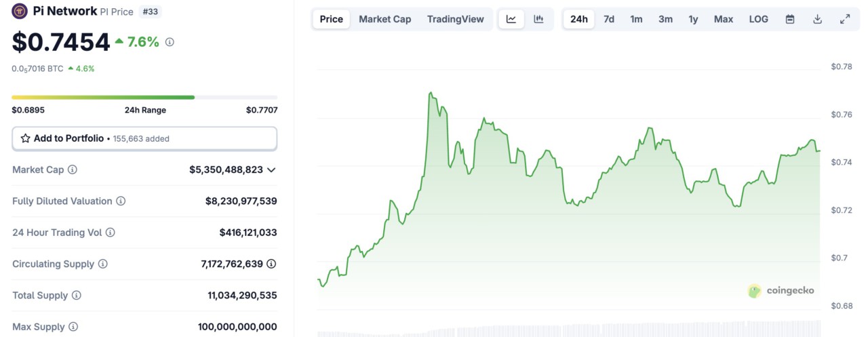Click the Pi Network logo icon
This screenshot has height=337, width=868.
(x=20, y=12)
